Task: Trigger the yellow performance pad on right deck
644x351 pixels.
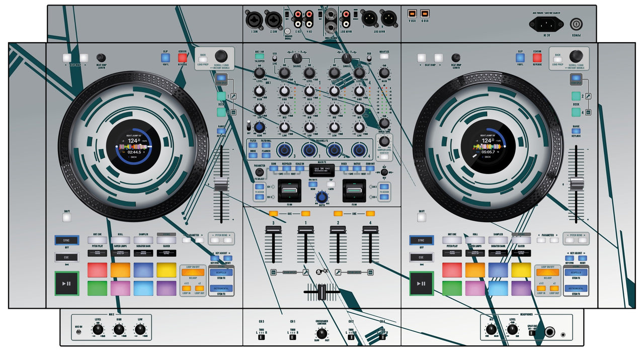Action: click(521, 270)
